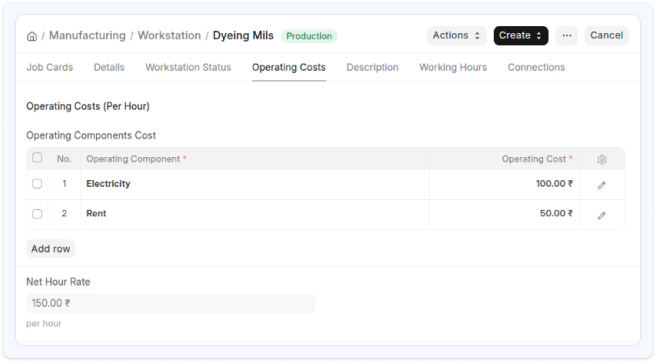This screenshot has width=656, height=362.
Task: Check the Electricity row checkbox
Action: tap(37, 184)
